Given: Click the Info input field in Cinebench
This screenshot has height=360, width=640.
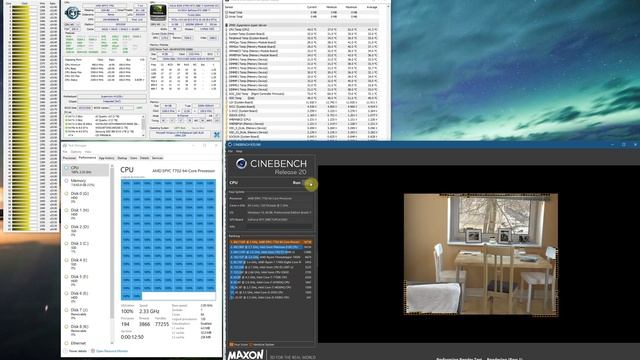Looking at the screenshot, I should (280, 227).
